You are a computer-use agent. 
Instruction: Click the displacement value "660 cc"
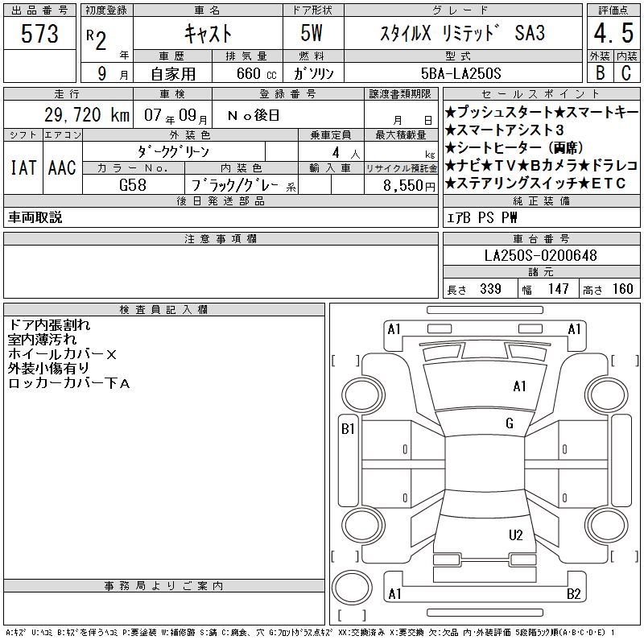(256, 73)
